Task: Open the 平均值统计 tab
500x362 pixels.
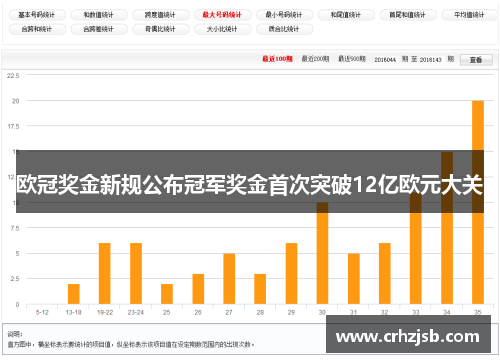Action: click(x=470, y=15)
